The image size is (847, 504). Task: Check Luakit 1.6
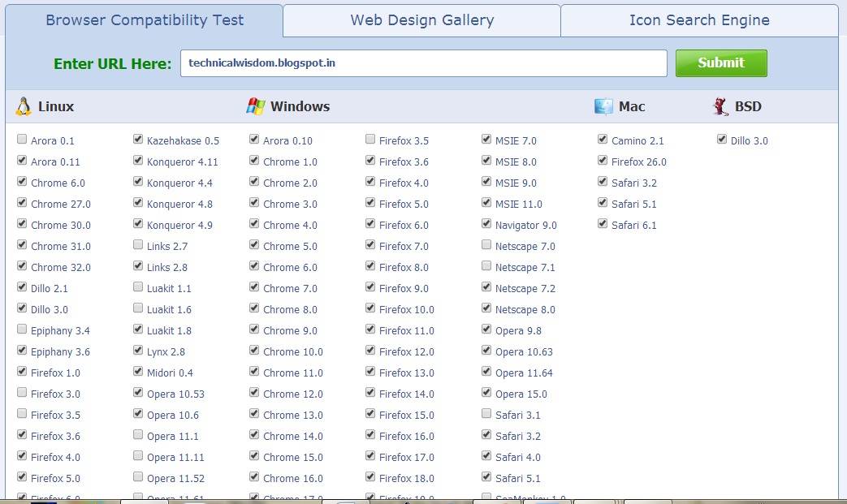click(138, 308)
